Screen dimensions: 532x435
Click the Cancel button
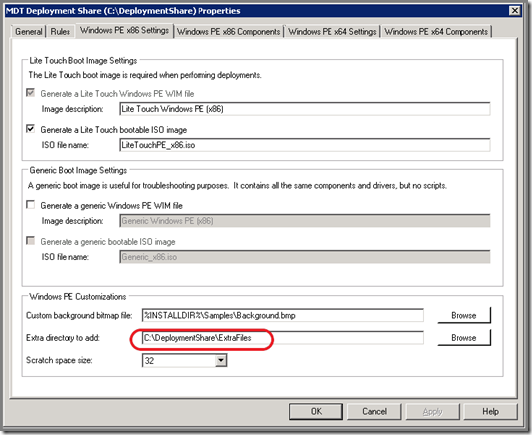pyautogui.click(x=374, y=412)
